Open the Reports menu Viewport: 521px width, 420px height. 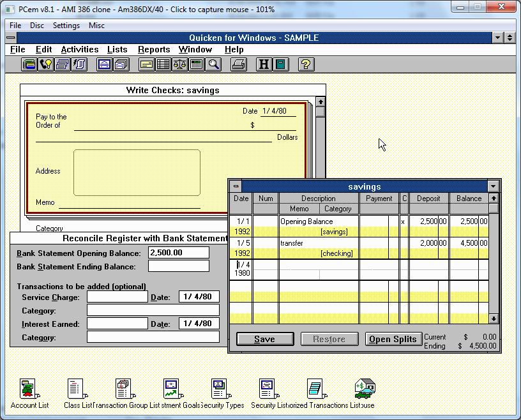coord(154,50)
